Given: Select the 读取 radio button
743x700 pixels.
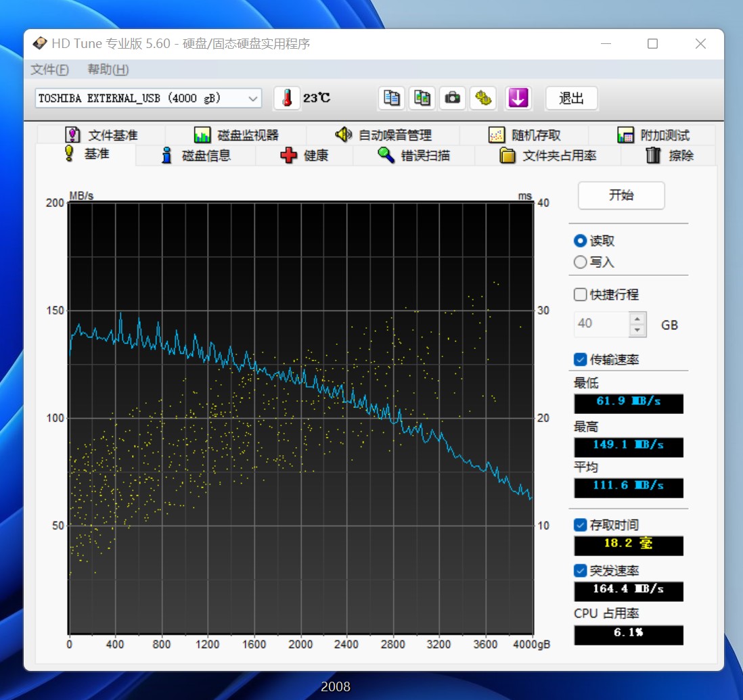Looking at the screenshot, I should pyautogui.click(x=580, y=241).
